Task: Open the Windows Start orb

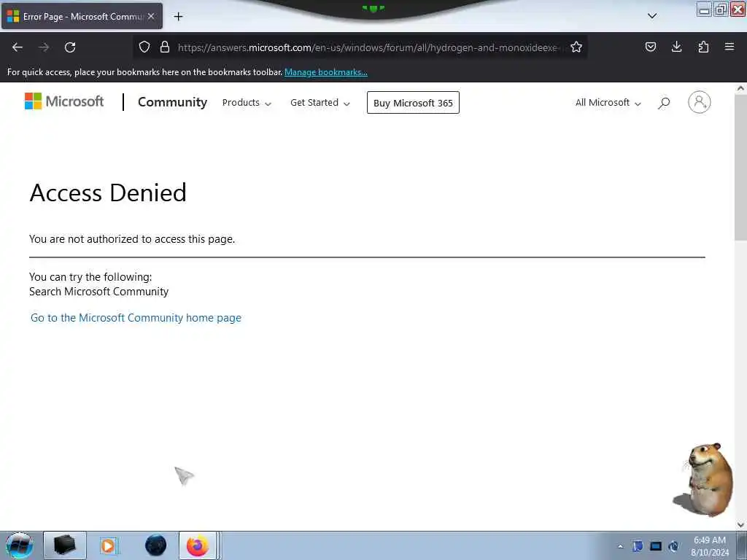Action: [x=19, y=545]
